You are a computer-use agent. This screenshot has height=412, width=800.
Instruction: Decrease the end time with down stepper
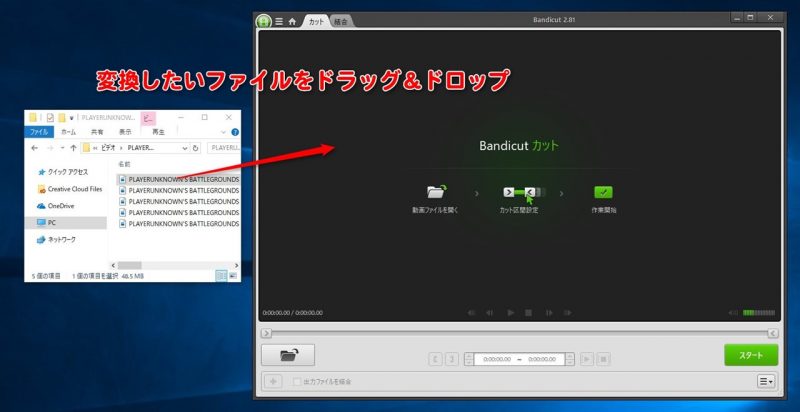coord(570,362)
